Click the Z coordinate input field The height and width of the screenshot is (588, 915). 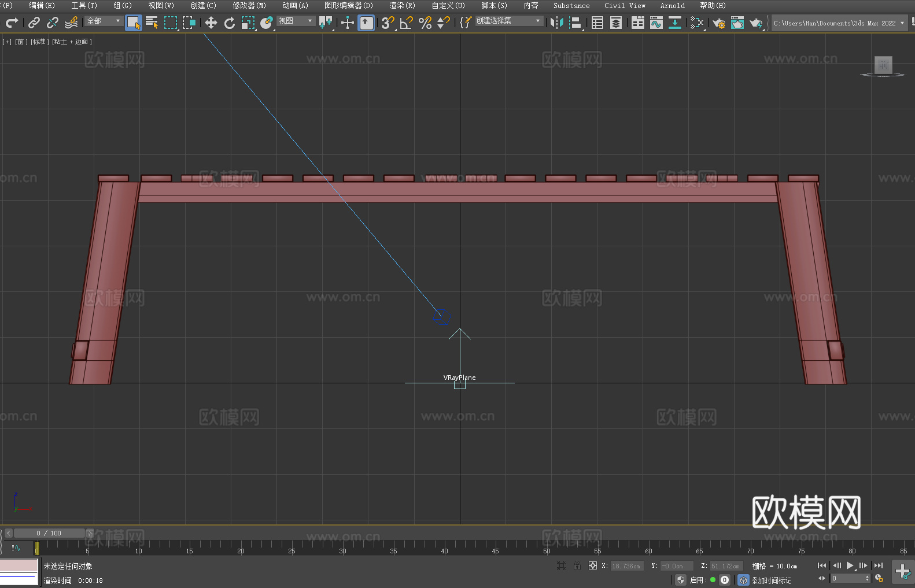tap(726, 566)
